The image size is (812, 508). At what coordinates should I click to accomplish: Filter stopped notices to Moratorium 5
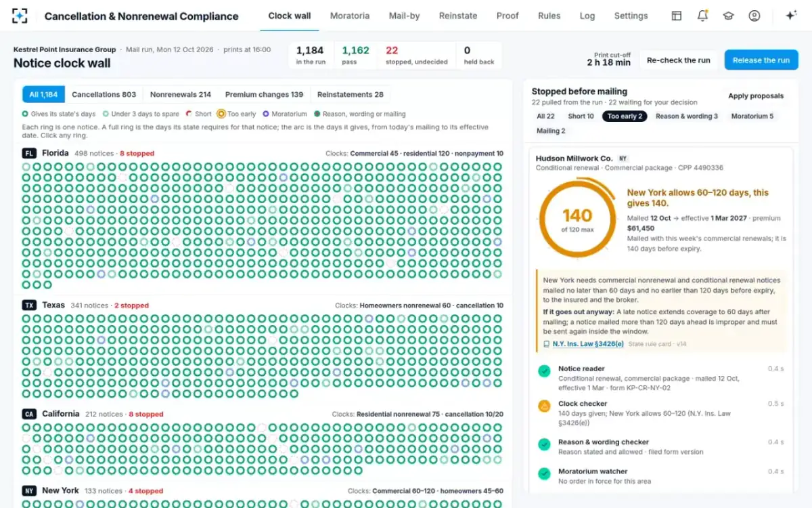752,117
